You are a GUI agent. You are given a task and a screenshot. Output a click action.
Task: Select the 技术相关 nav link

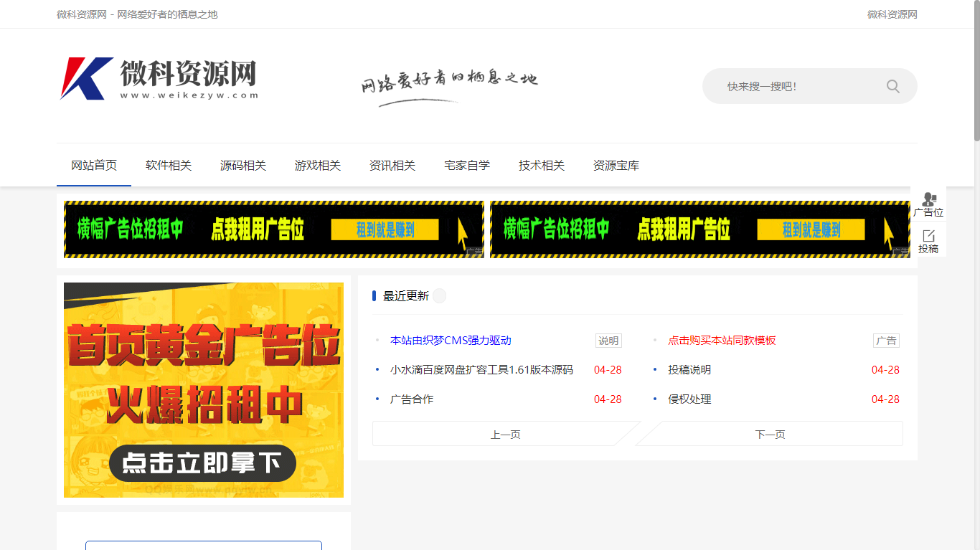pyautogui.click(x=542, y=165)
